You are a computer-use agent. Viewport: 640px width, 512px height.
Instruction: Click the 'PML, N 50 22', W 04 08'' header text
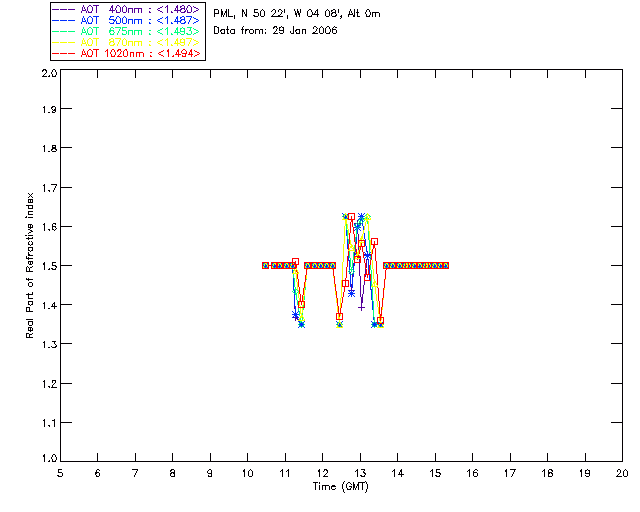pyautogui.click(x=278, y=14)
